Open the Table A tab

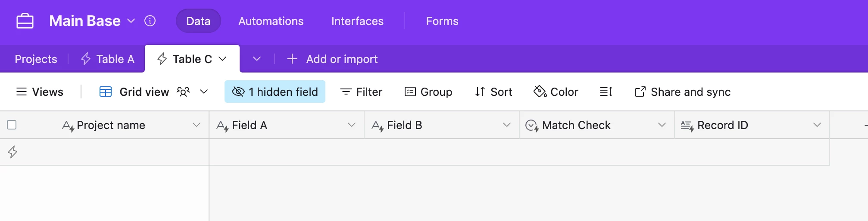pyautogui.click(x=108, y=59)
